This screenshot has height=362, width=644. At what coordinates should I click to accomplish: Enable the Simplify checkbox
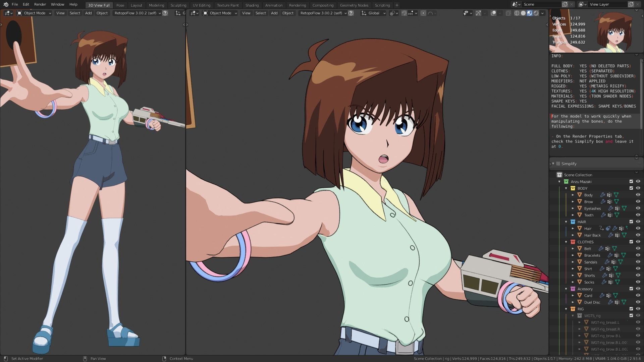(558, 164)
